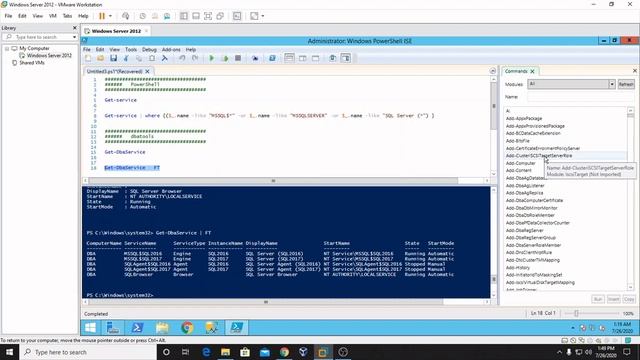640x360 pixels.
Task: Show script pane on right layout icon
Action: click(302, 58)
